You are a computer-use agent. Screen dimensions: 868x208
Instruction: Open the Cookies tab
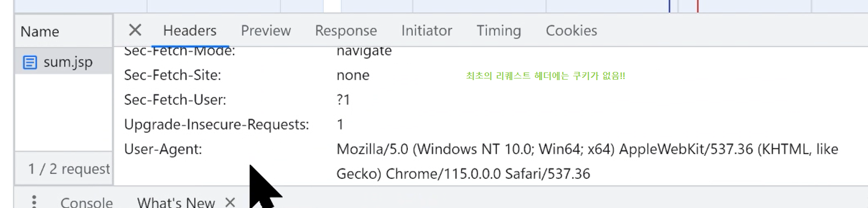click(x=571, y=31)
